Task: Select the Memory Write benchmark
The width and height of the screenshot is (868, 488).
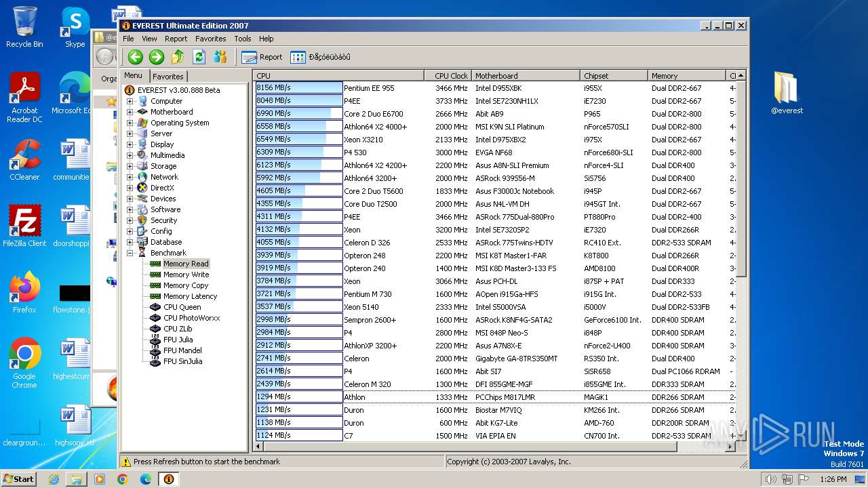Action: click(x=186, y=274)
